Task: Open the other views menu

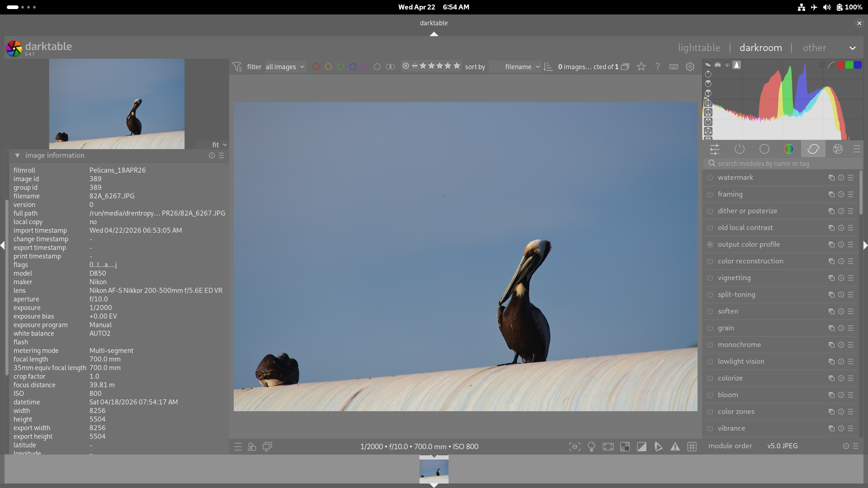Action: 814,47
